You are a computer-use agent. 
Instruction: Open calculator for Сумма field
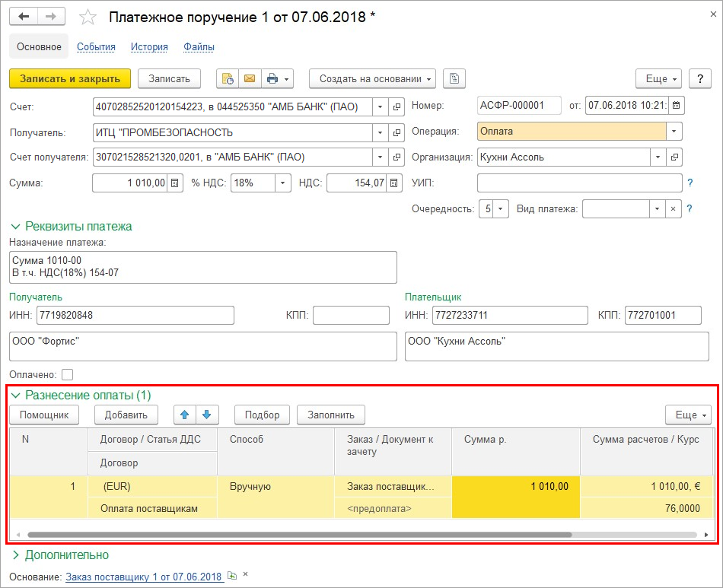[x=175, y=183]
